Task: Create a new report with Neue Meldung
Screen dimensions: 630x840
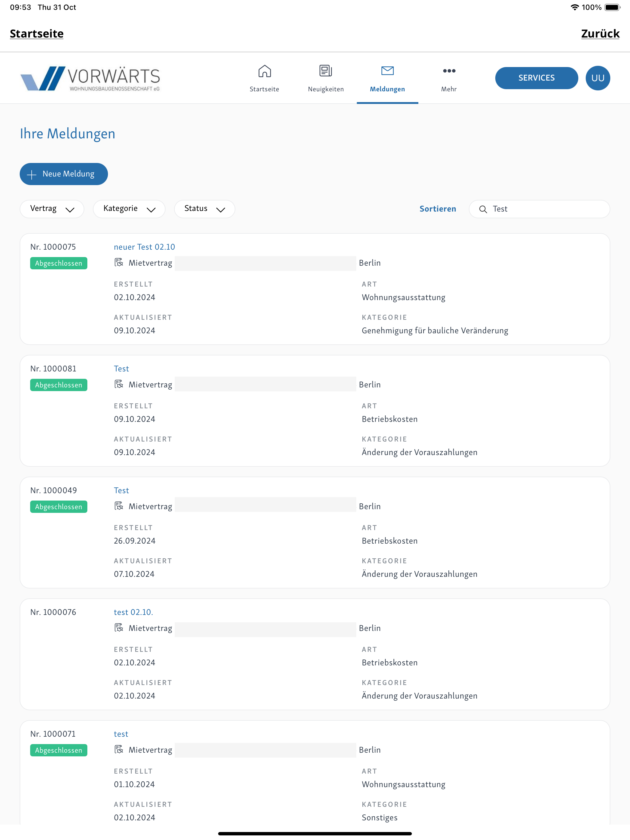Action: (64, 174)
